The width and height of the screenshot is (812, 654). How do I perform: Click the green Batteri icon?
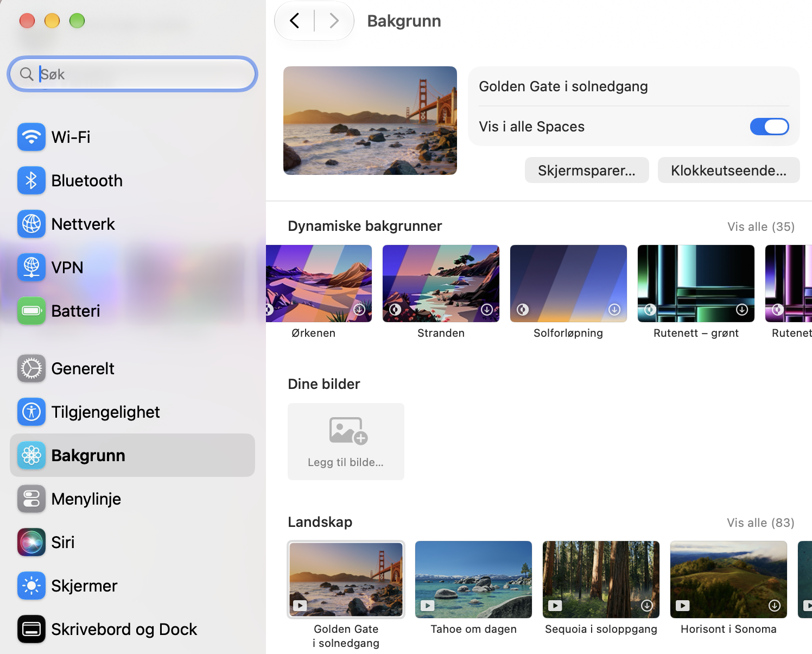(31, 311)
